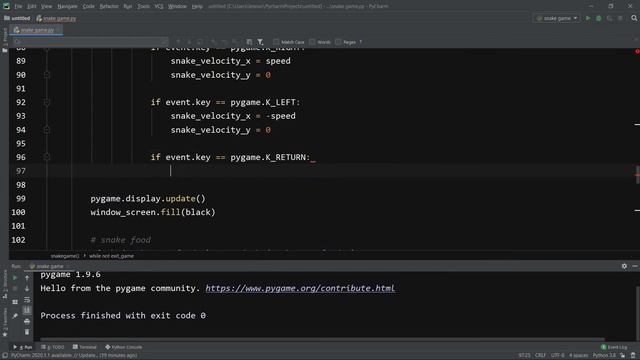
Task: Open the Edit menu
Action: (31, 6)
